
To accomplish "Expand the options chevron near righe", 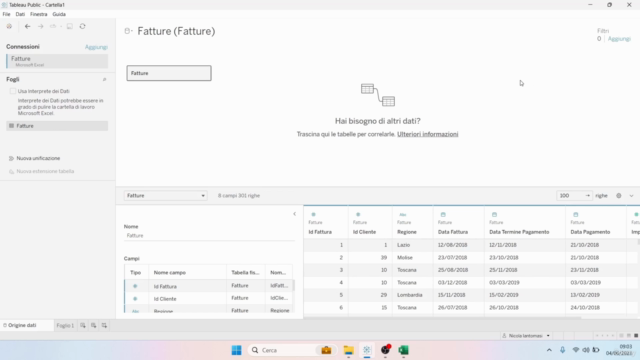I will (631, 196).
